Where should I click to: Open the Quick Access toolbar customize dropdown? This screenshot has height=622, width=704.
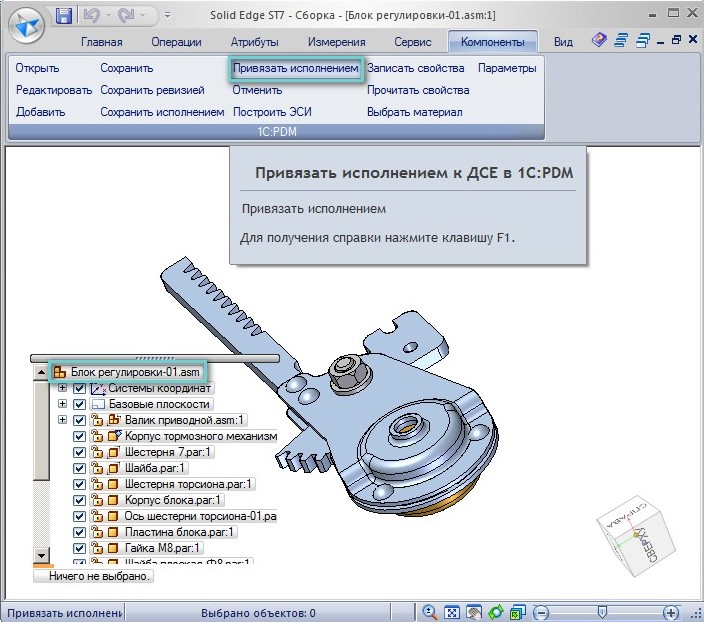(167, 16)
